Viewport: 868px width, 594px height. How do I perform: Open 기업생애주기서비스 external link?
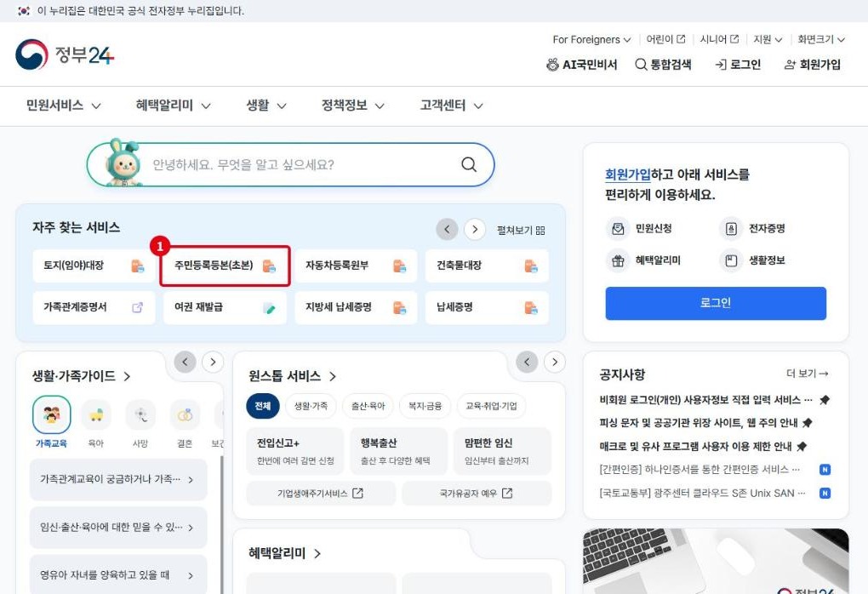(321, 494)
